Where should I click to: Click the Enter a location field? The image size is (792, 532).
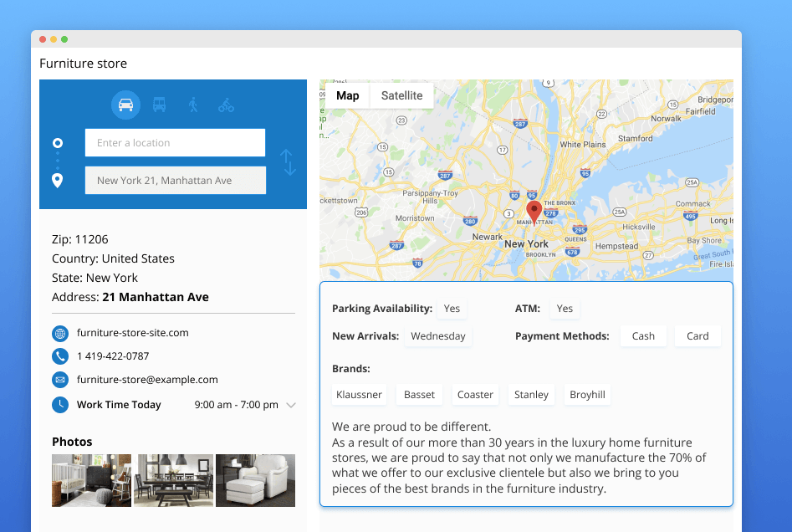click(x=175, y=143)
